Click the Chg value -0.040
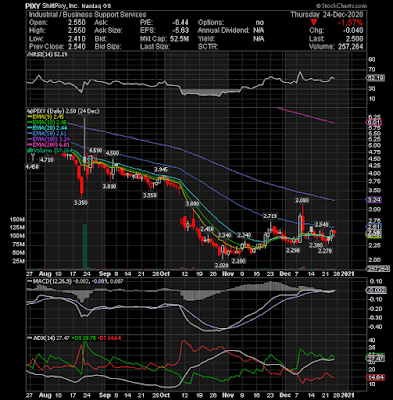The height and width of the screenshot is (400, 393). pos(353,31)
